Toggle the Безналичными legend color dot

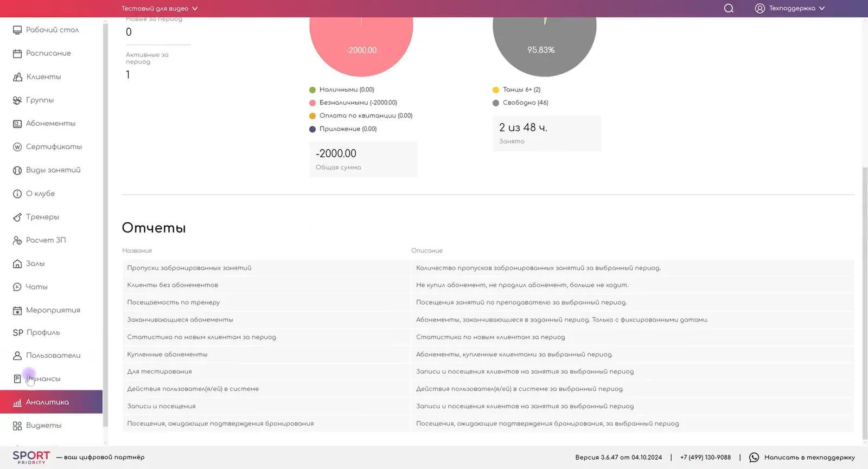tap(312, 102)
